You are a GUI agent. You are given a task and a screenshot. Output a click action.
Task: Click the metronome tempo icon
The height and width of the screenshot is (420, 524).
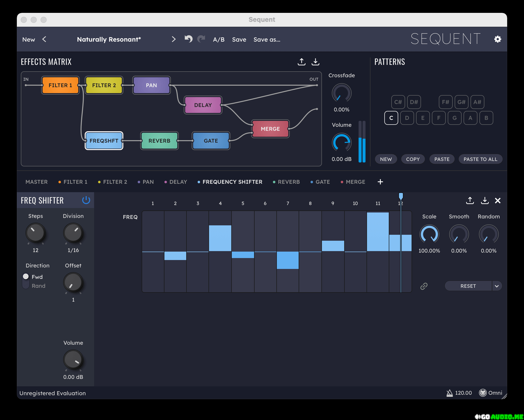coord(449,393)
